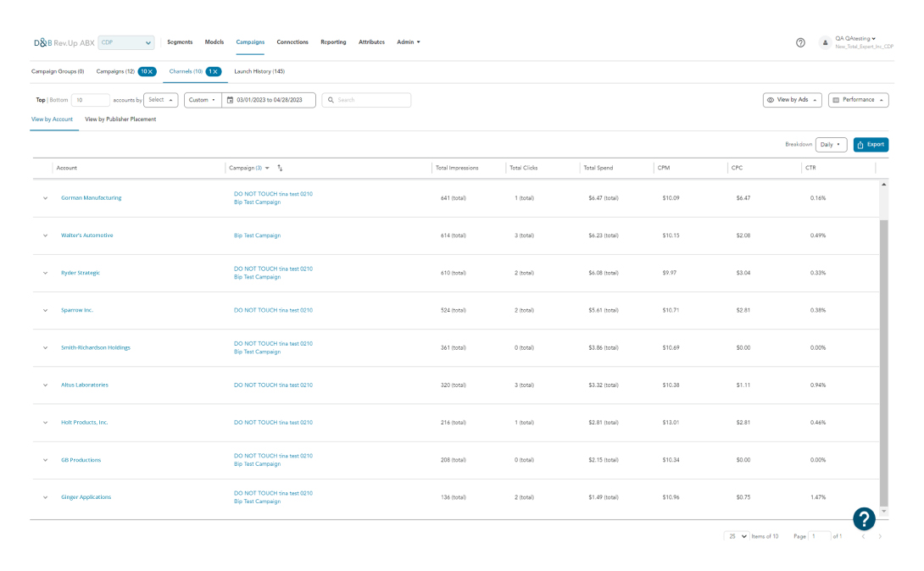Click the calendar icon in the date range
Image resolution: width=924 pixels, height=571 pixels.
point(231,100)
